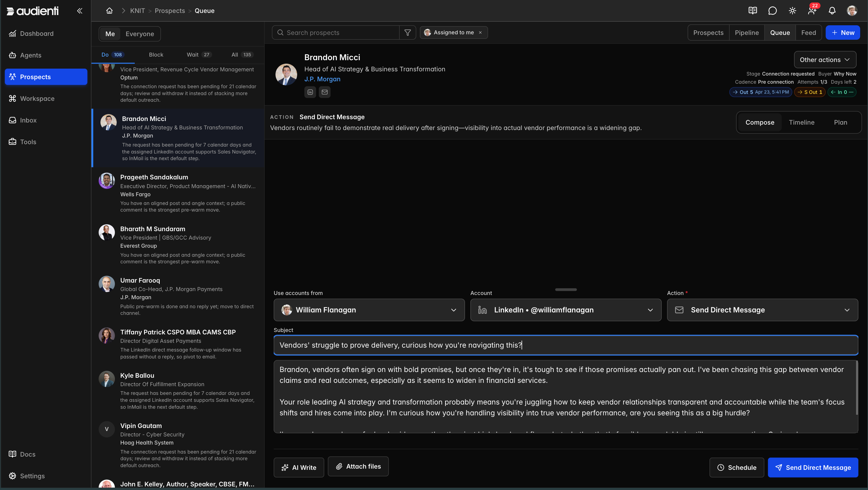Select the Wait 27 tab
Image resolution: width=868 pixels, height=490 pixels.
(199, 55)
